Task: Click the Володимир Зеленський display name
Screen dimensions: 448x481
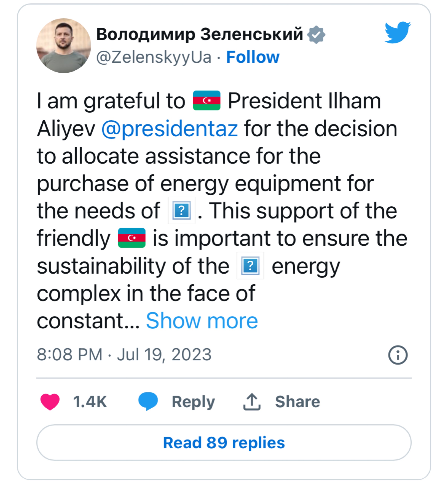Action: point(199,34)
